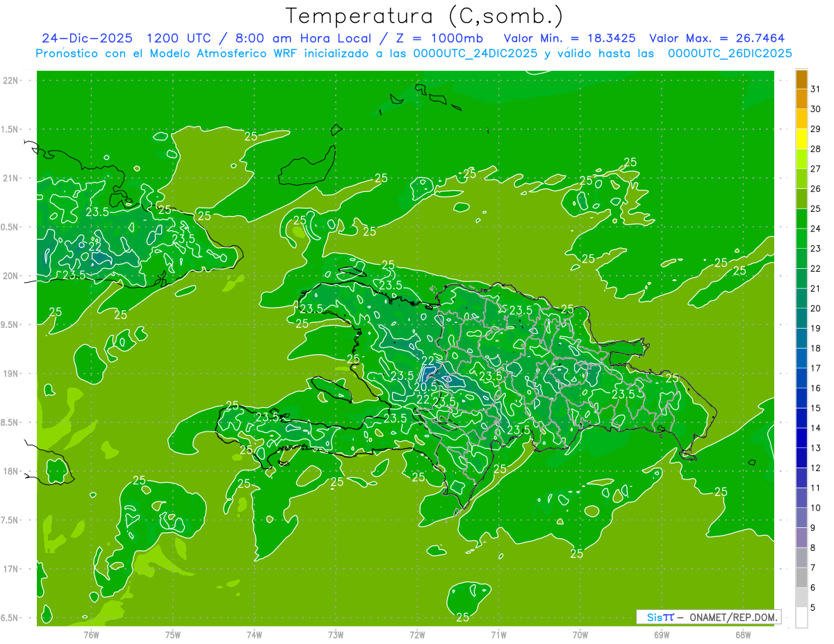Click the color bar label '31'
This screenshot has height=644, width=834.
click(816, 89)
